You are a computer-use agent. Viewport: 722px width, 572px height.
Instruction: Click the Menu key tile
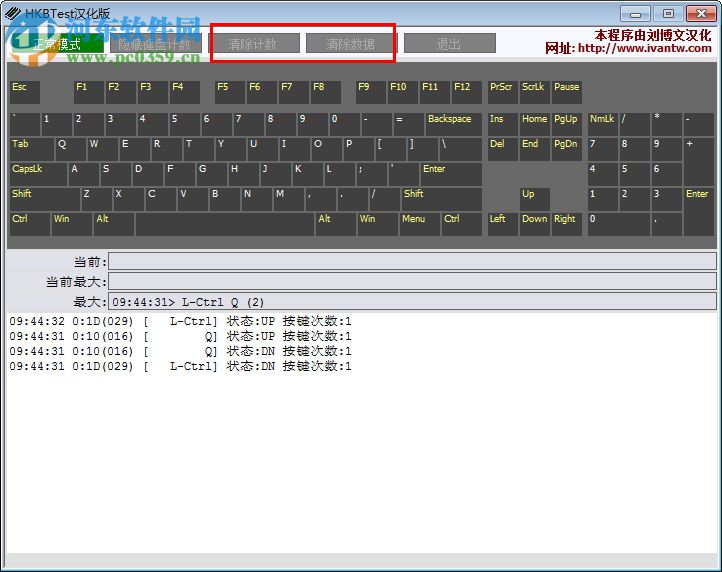click(419, 224)
